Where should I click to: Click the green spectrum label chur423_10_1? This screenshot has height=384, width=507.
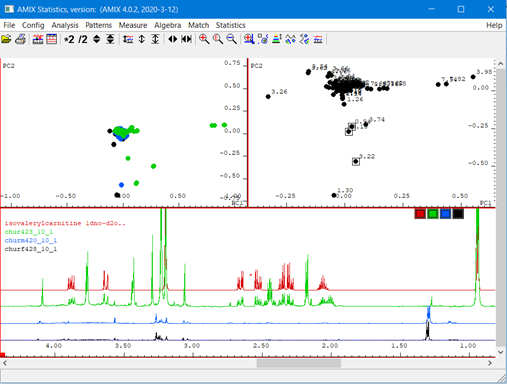(x=29, y=232)
